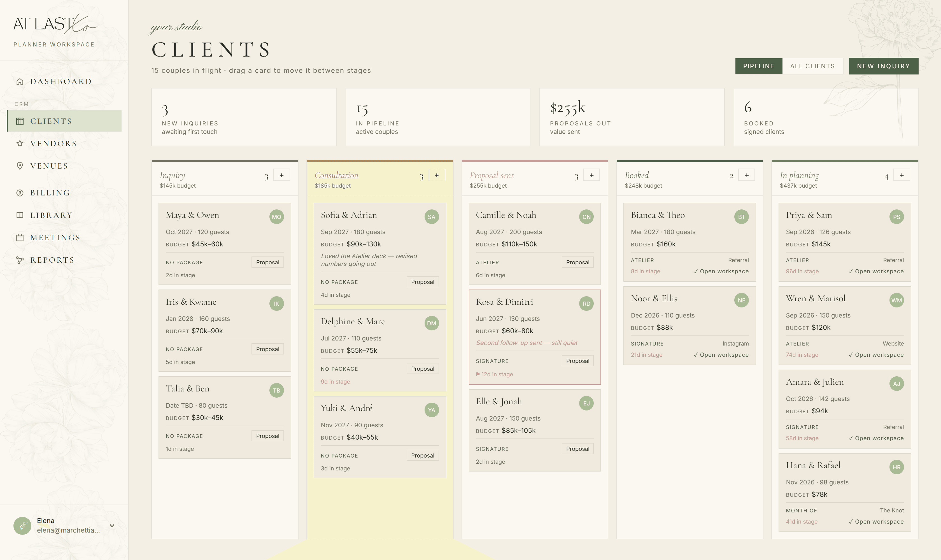Click Proposal on Elle & Jonah card
The width and height of the screenshot is (941, 560).
(577, 449)
